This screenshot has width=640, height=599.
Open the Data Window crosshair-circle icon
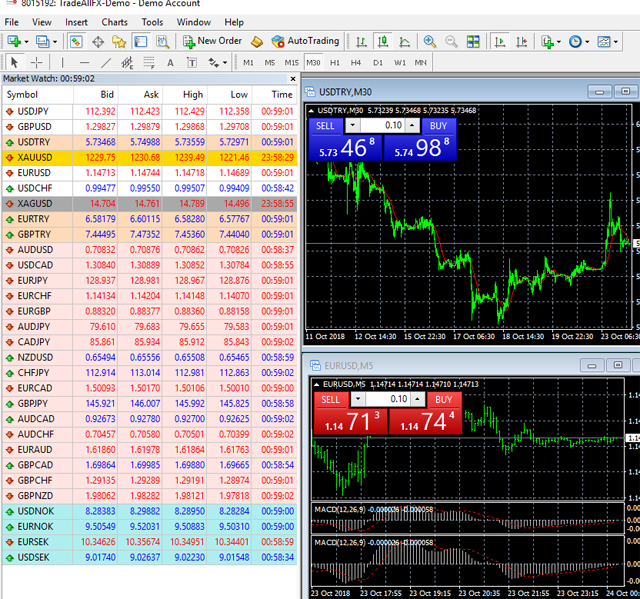click(x=98, y=42)
